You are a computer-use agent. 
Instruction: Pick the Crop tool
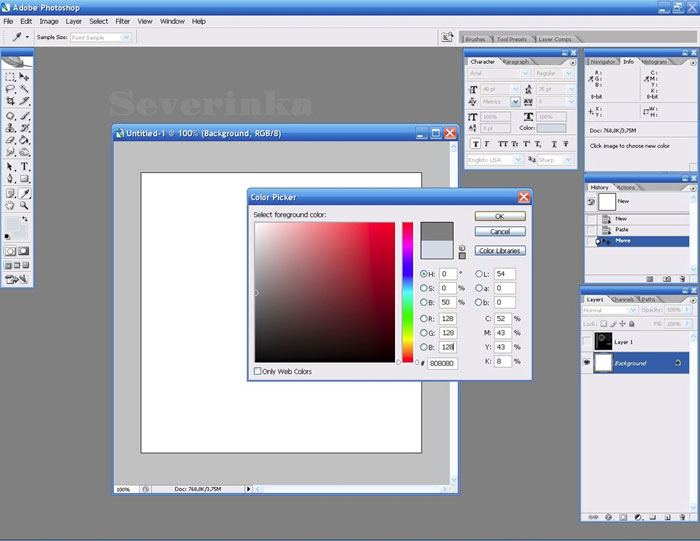pos(10,102)
